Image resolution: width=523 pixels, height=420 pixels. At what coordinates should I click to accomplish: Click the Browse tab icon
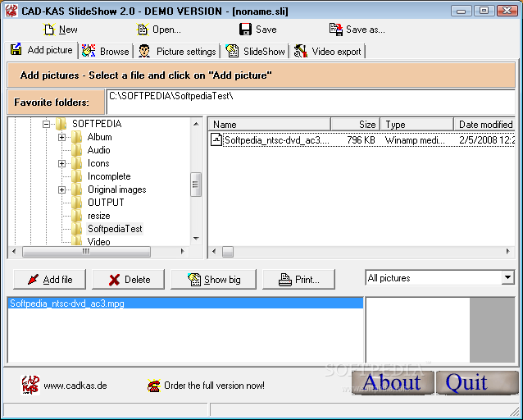point(89,51)
